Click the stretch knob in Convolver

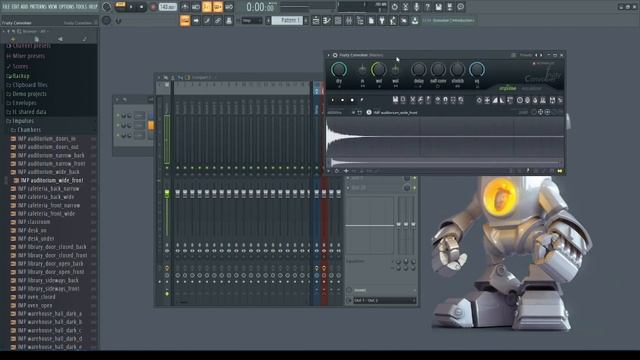(x=457, y=70)
